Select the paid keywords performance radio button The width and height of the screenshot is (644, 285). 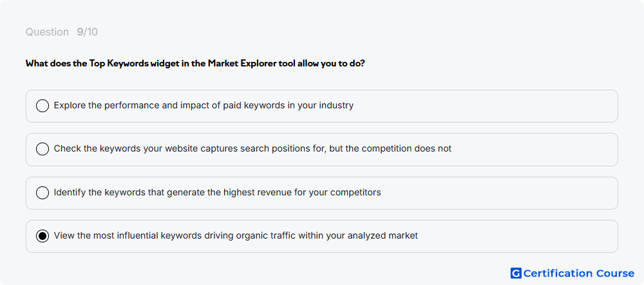[x=43, y=106]
